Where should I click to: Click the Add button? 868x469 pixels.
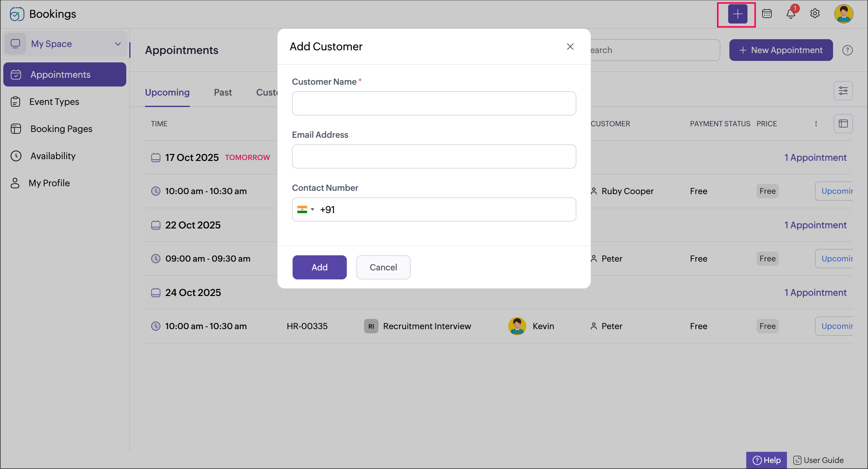(x=319, y=267)
